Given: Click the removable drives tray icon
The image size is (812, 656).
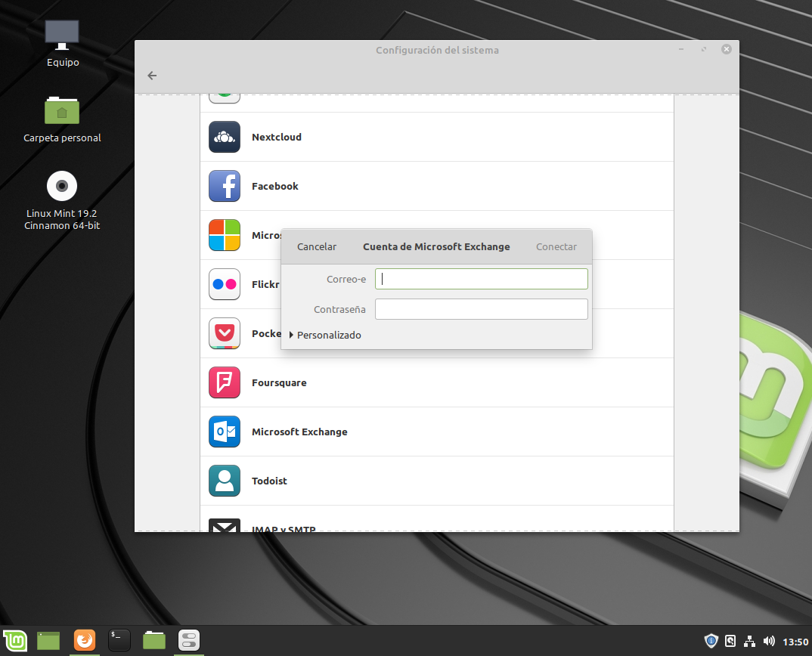Looking at the screenshot, I should click(730, 641).
